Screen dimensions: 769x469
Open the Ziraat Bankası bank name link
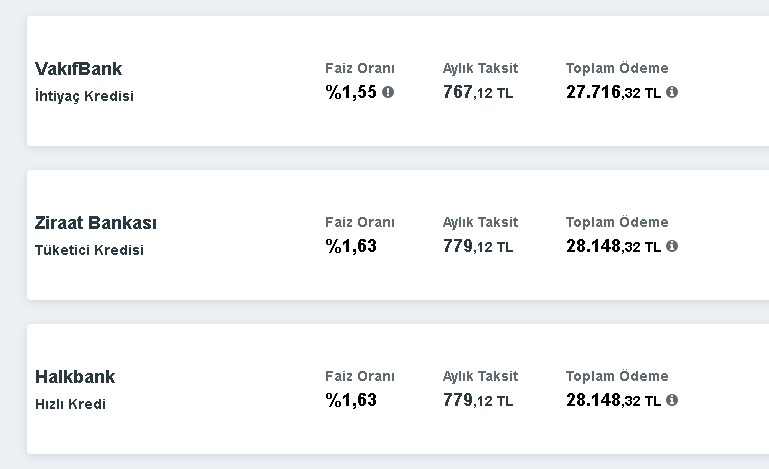(x=96, y=223)
